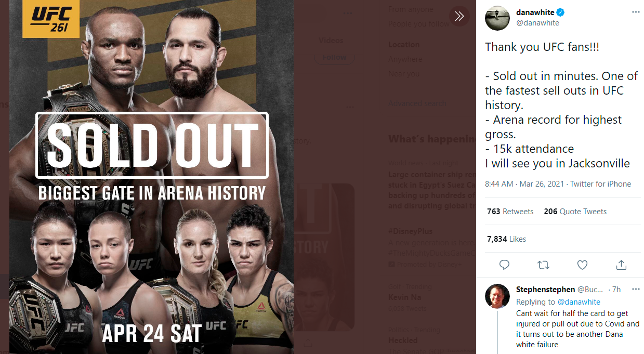This screenshot has width=644, height=354.
Task: View the 206 Quote Tweets list
Action: [575, 212]
